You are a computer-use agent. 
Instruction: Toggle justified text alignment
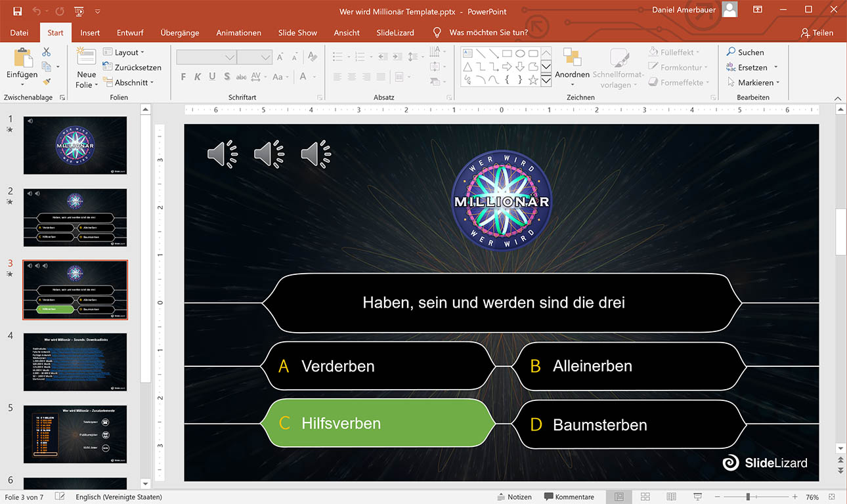(381, 77)
